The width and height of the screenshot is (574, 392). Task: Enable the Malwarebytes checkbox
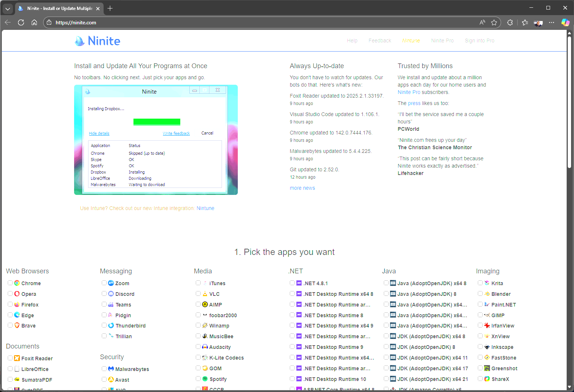(104, 368)
